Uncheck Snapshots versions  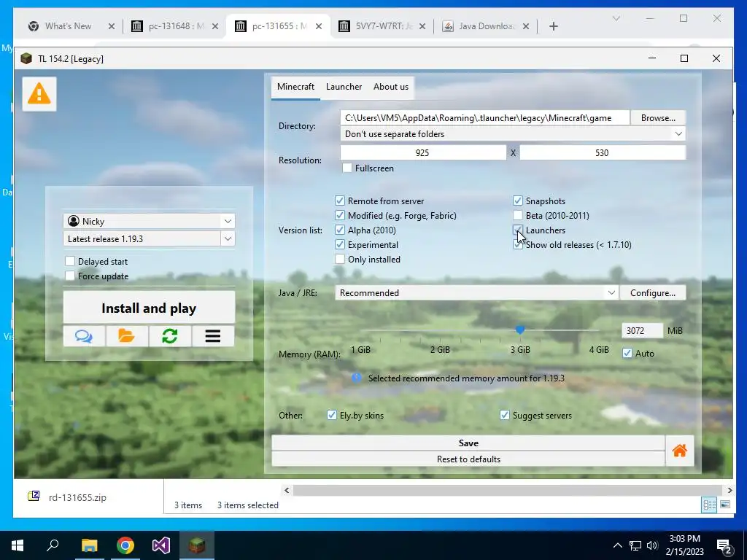518,201
